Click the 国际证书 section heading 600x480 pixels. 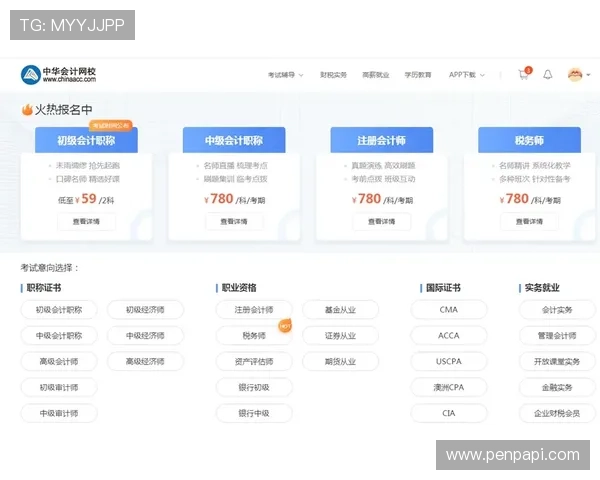443,288
